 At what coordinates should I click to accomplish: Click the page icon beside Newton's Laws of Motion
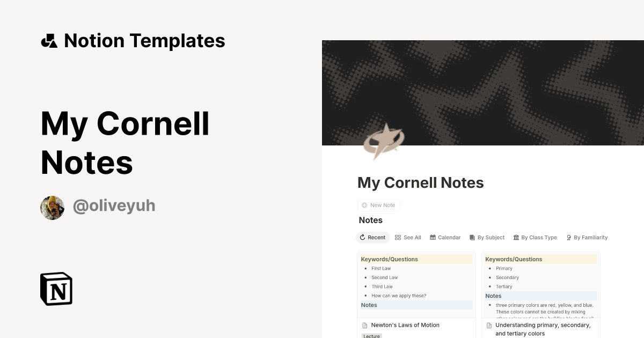(364, 325)
